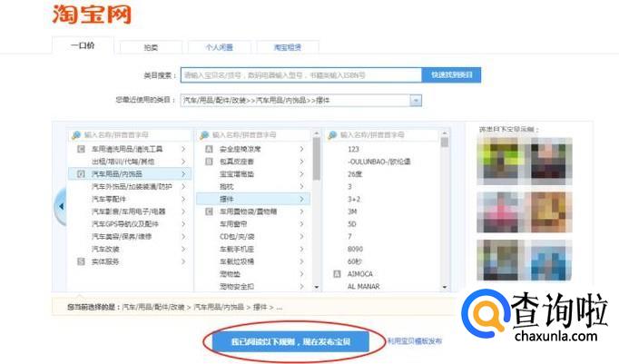Choose brand 26度
This screenshot has height=364, width=619.
(355, 174)
